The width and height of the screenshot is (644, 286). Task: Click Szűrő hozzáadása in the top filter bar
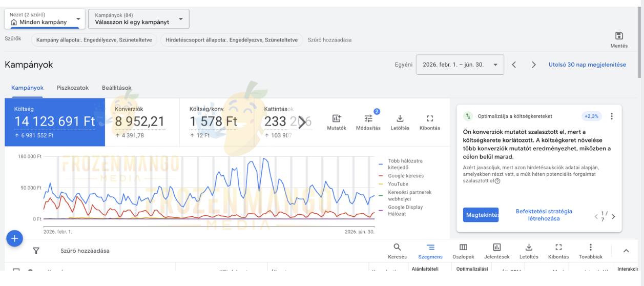(x=329, y=40)
